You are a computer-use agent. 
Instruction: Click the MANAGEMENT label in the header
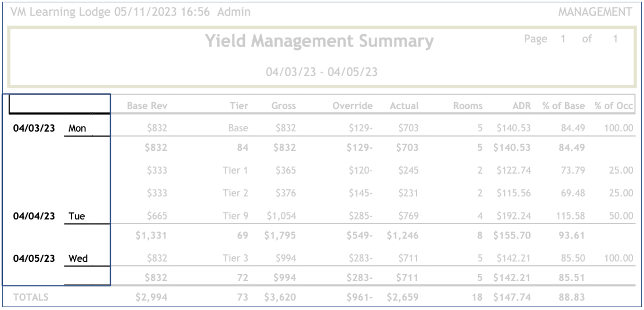click(595, 12)
